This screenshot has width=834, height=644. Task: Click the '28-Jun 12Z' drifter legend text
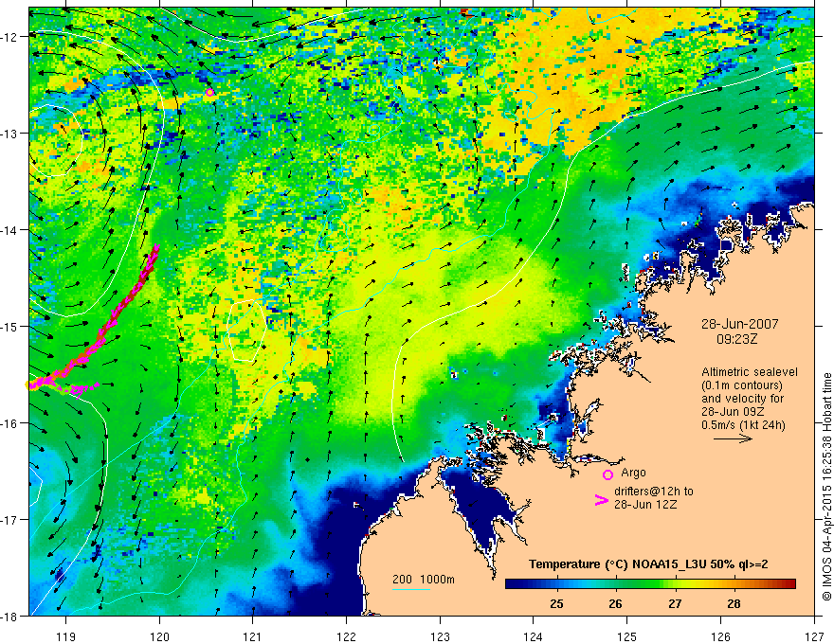(645, 505)
